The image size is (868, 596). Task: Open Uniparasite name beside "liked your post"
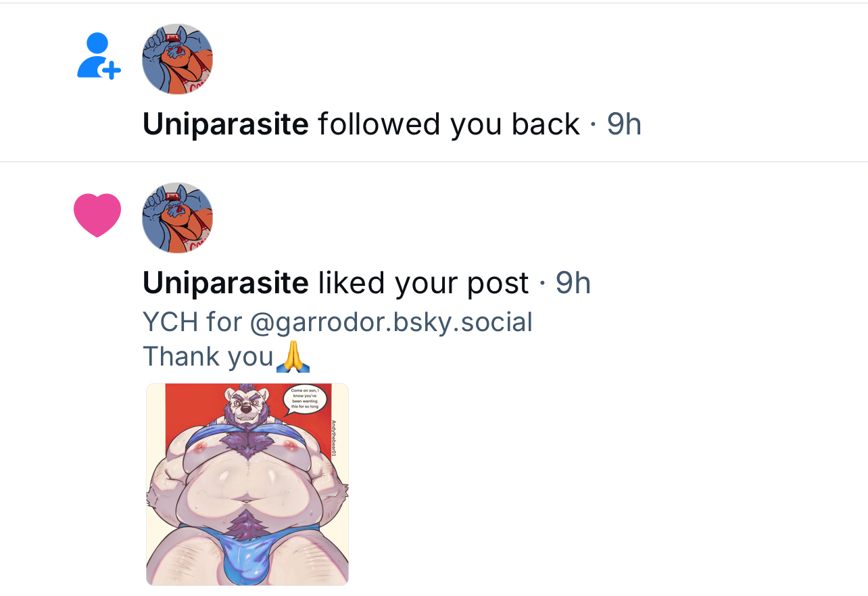pos(226,283)
